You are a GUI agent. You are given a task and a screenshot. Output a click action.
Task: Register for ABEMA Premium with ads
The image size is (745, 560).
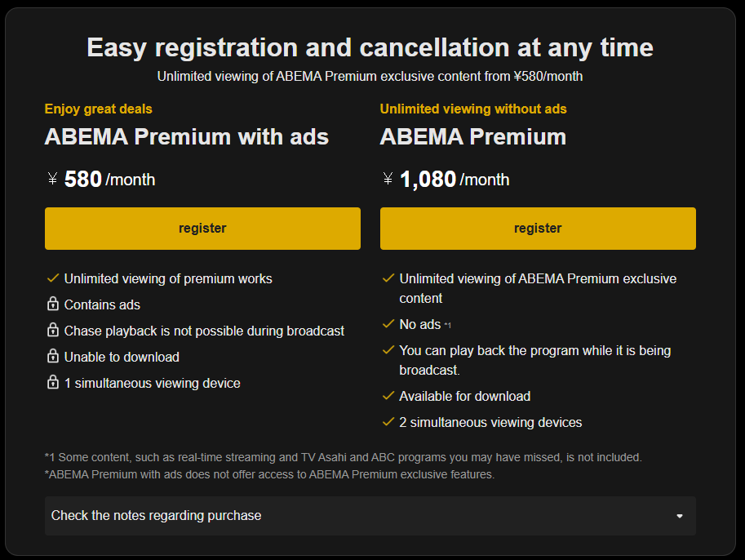coord(202,229)
